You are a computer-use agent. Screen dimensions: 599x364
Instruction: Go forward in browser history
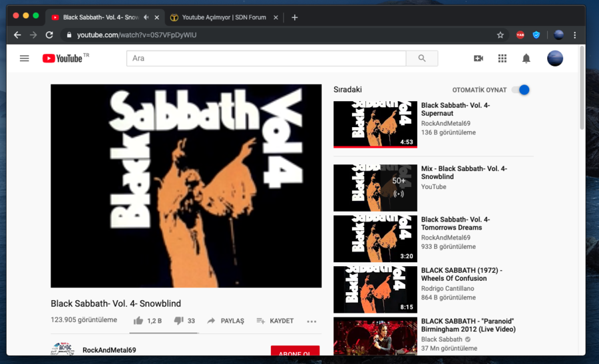point(33,35)
